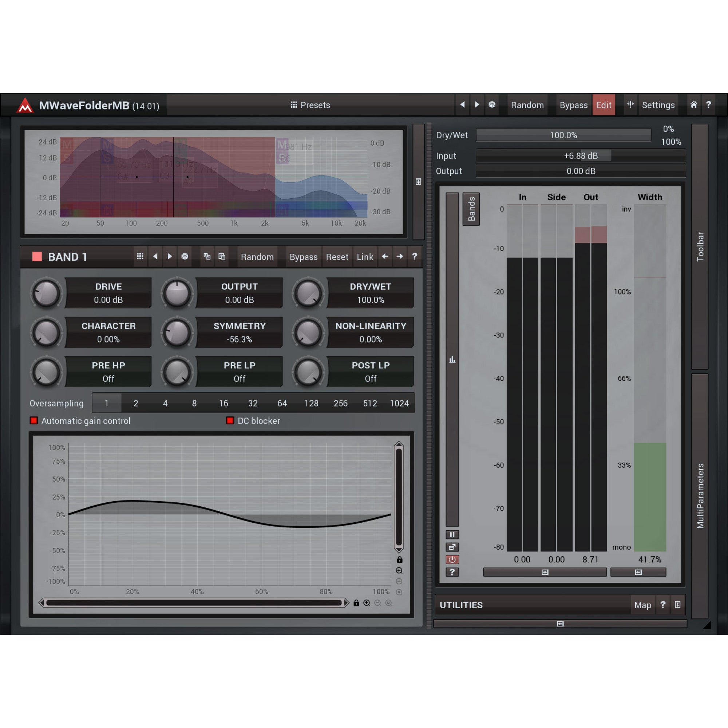Switch off the Edit mode button

(604, 105)
